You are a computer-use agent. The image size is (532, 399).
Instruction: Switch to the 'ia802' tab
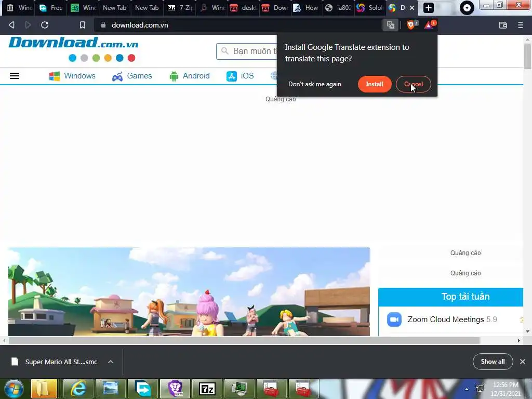pyautogui.click(x=338, y=8)
